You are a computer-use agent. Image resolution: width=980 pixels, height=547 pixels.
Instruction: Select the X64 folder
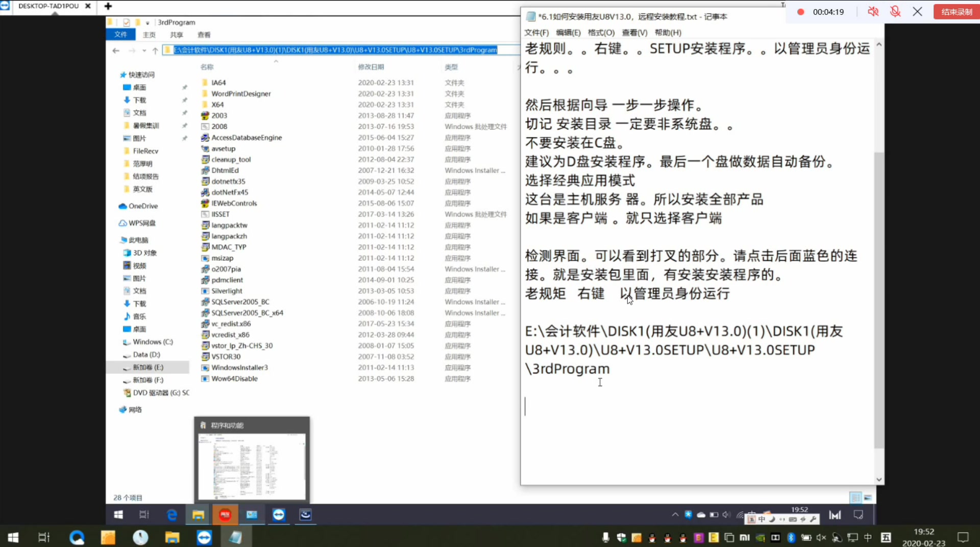tap(217, 105)
